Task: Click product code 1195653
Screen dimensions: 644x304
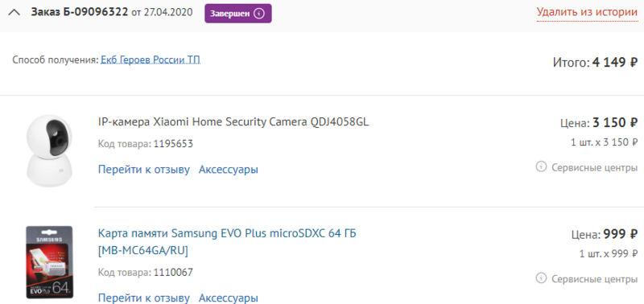Action: (x=173, y=144)
